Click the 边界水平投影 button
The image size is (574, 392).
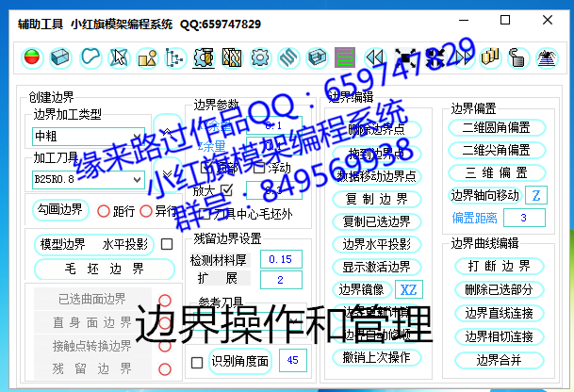point(377,244)
